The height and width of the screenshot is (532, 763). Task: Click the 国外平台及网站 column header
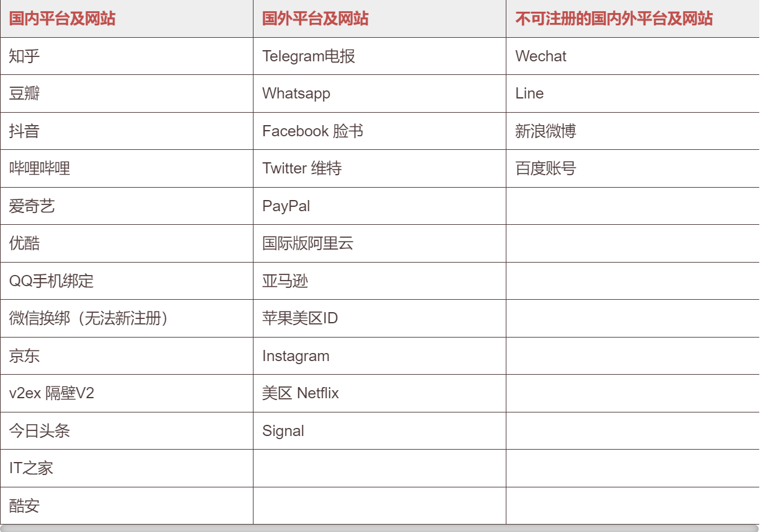(379, 19)
